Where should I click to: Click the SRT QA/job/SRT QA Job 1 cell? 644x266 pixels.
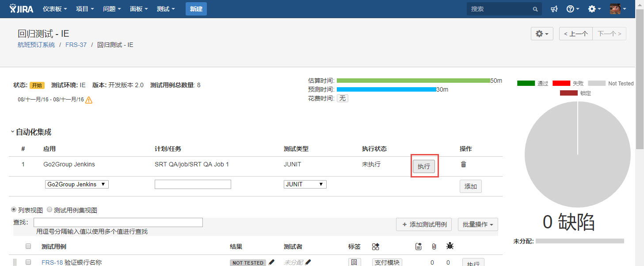[x=192, y=164]
